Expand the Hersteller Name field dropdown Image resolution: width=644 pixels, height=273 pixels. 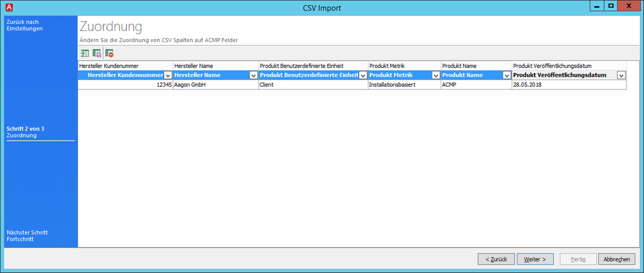click(x=253, y=75)
